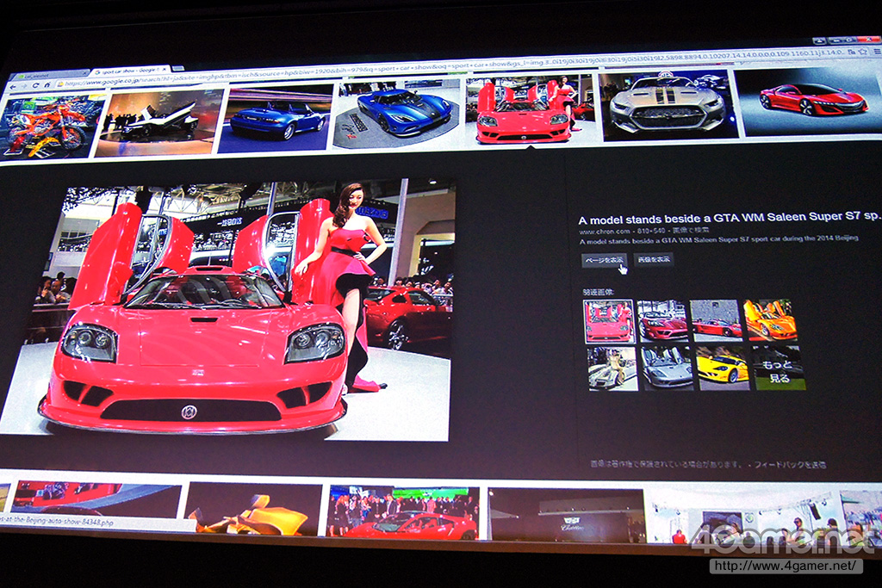
Task: Bookmark the page with the star icon
Action: coord(863,52)
